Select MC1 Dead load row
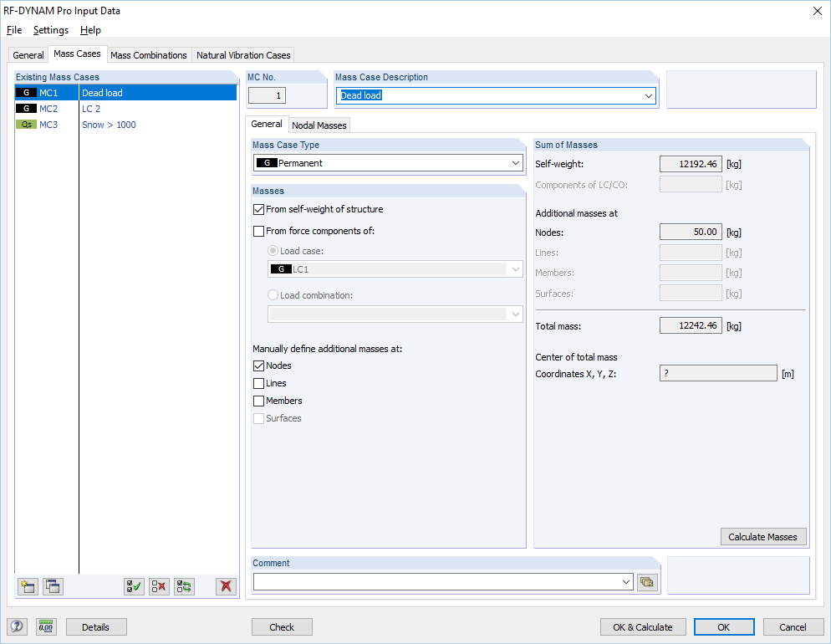Viewport: 831px width, 644px height. [x=125, y=93]
